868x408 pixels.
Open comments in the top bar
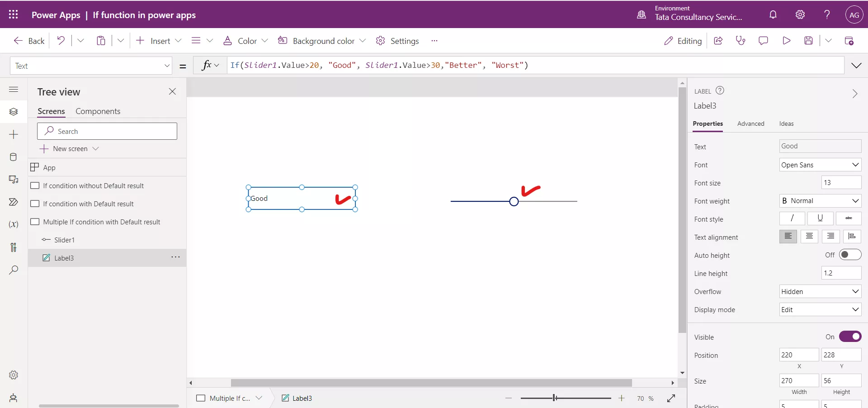(x=764, y=41)
